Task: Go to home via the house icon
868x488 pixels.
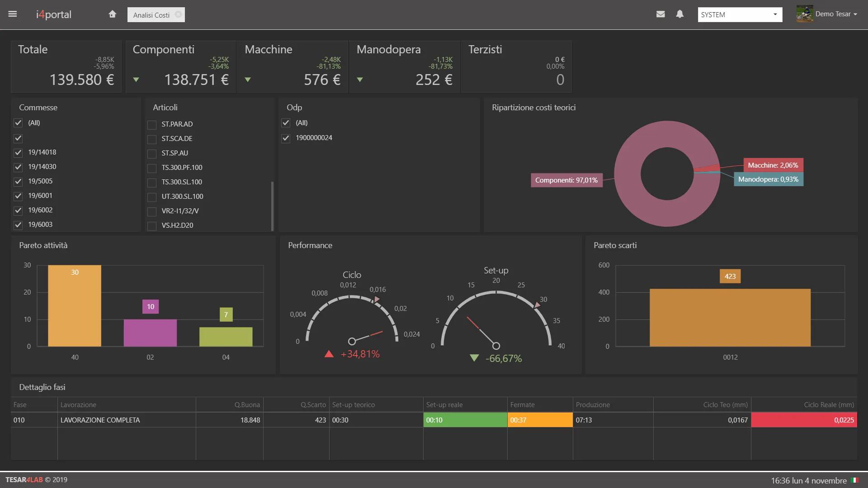Action: (113, 14)
